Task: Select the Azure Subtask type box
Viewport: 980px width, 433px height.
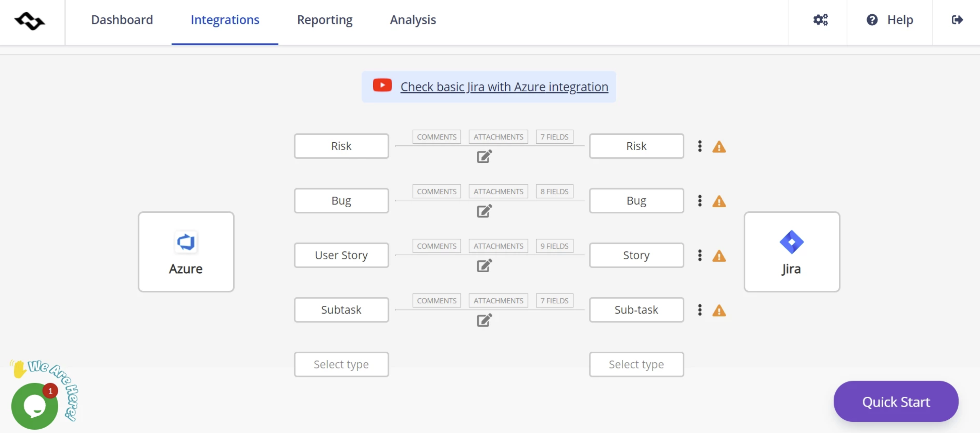Action: (x=341, y=310)
